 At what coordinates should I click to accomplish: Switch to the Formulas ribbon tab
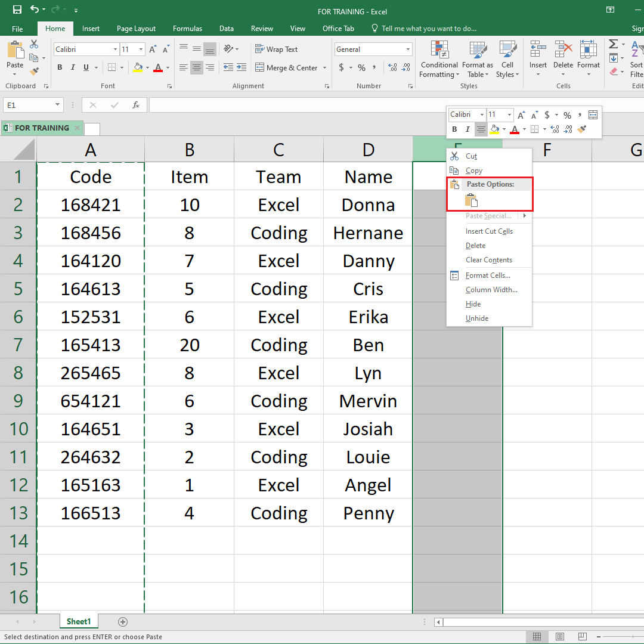pyautogui.click(x=187, y=28)
